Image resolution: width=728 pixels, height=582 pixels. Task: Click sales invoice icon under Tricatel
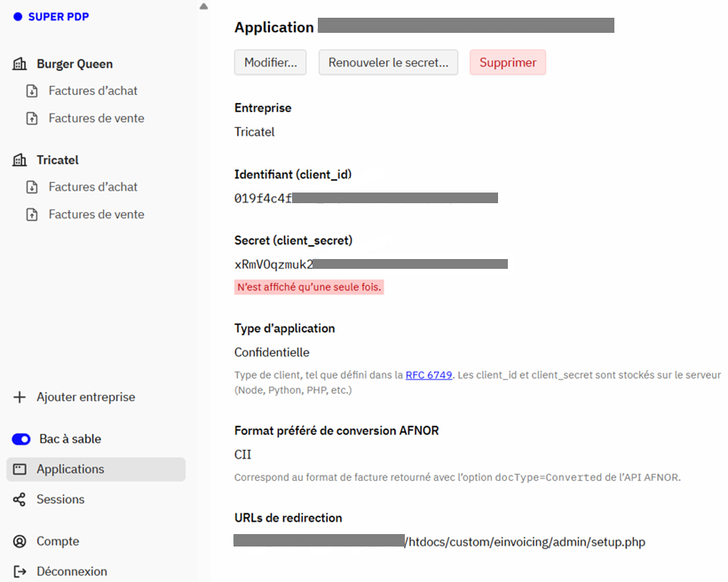pyautogui.click(x=32, y=215)
